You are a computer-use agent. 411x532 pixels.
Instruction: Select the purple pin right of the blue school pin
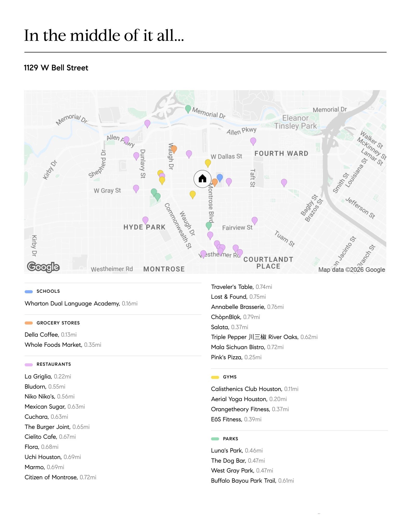pos(229,182)
